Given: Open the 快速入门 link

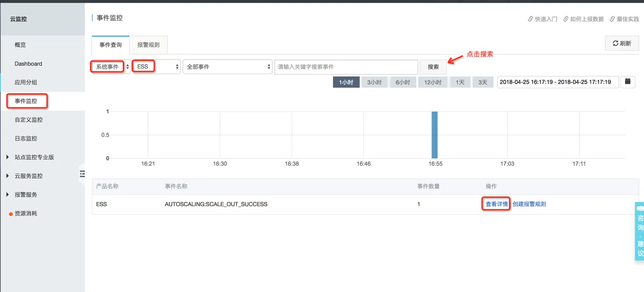Looking at the screenshot, I should [542, 19].
